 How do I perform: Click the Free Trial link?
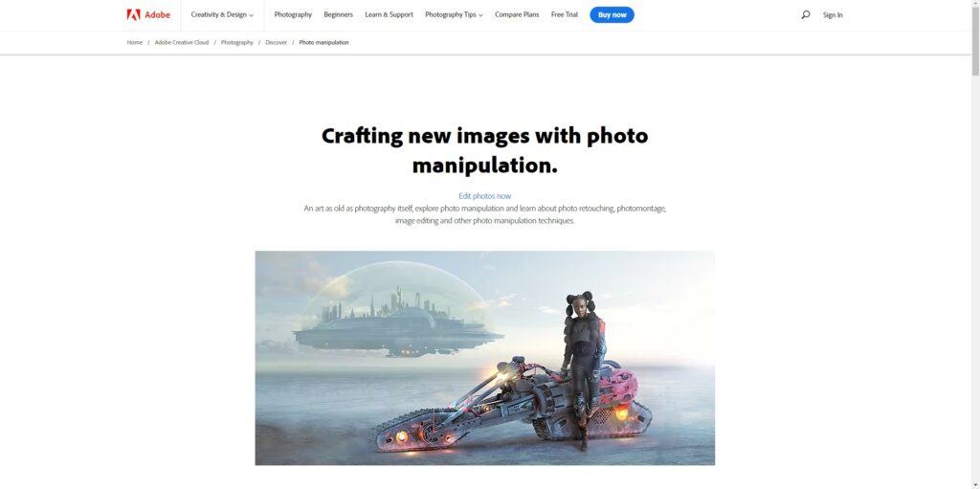pyautogui.click(x=565, y=14)
